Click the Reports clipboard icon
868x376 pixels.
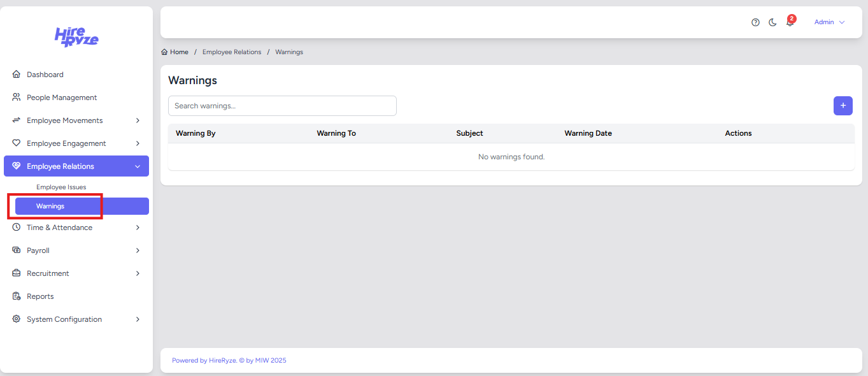pyautogui.click(x=17, y=296)
